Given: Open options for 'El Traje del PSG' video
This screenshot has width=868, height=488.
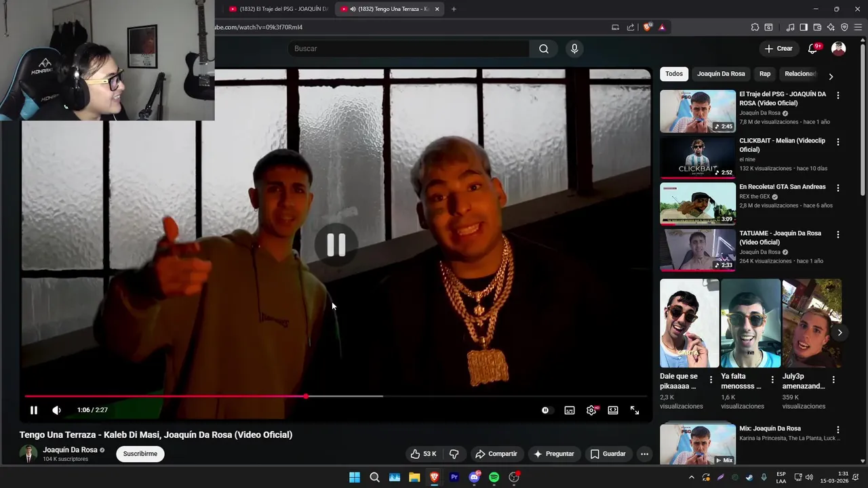Looking at the screenshot, I should pos(838,96).
